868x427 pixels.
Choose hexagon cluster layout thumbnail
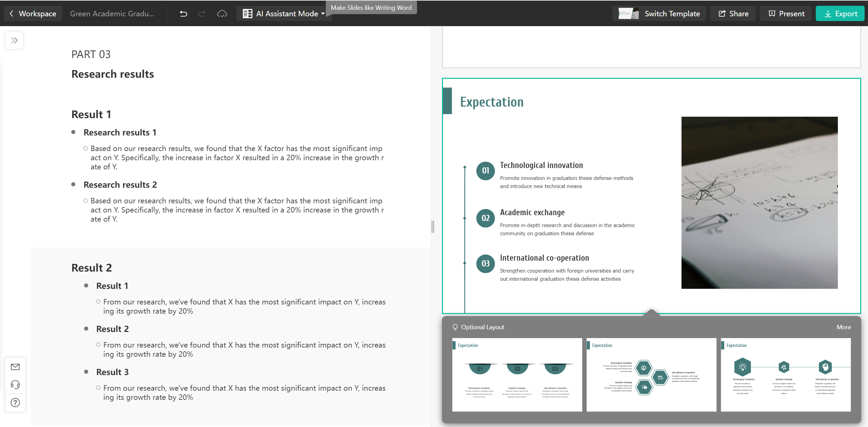coord(651,375)
